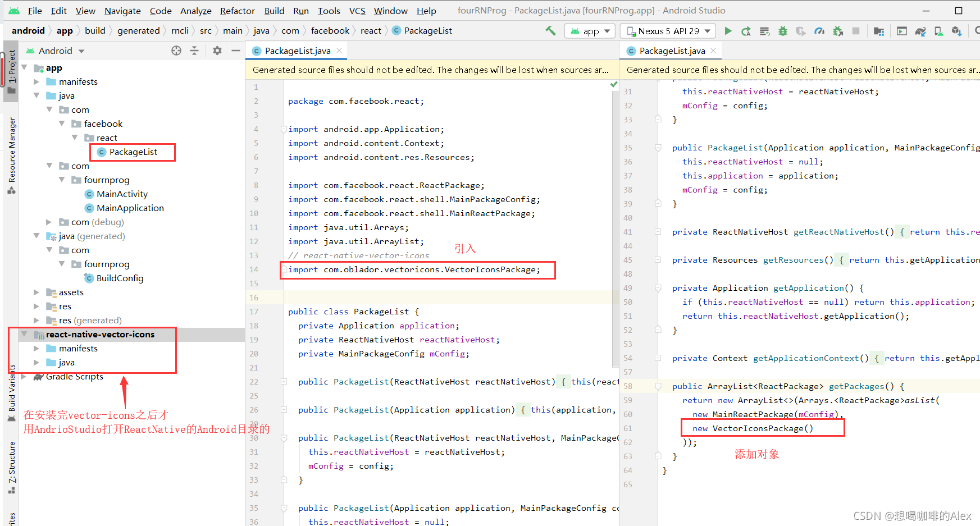Viewport: 980px width, 526px height.
Task: Open the Z: Structure side tab
Action: pyautogui.click(x=11, y=468)
